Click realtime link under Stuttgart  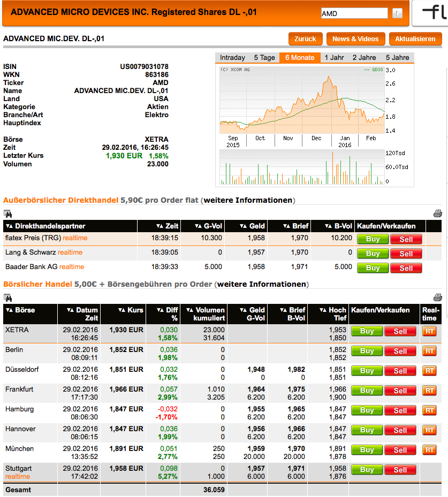(x=18, y=477)
